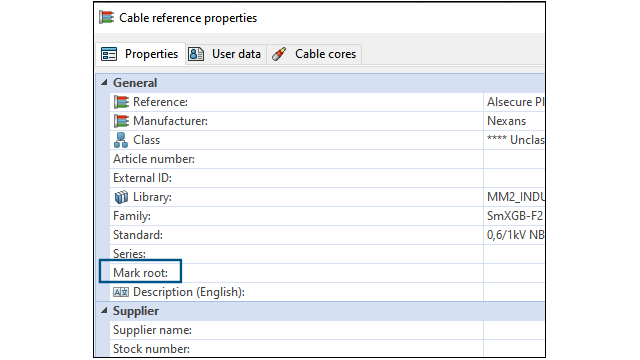Viewport: 640px width, 360px height.
Task: Click the Mark root value field
Action: coord(514,273)
